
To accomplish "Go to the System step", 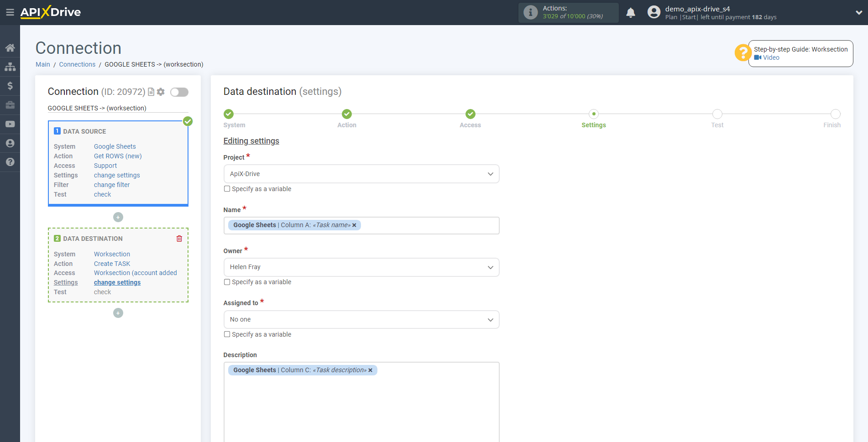I will pyautogui.click(x=229, y=114).
